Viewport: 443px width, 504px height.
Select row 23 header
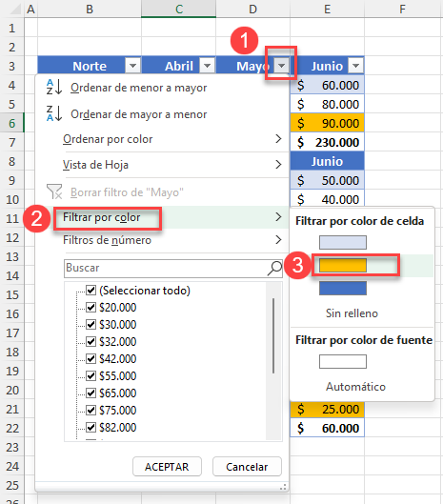(11, 447)
